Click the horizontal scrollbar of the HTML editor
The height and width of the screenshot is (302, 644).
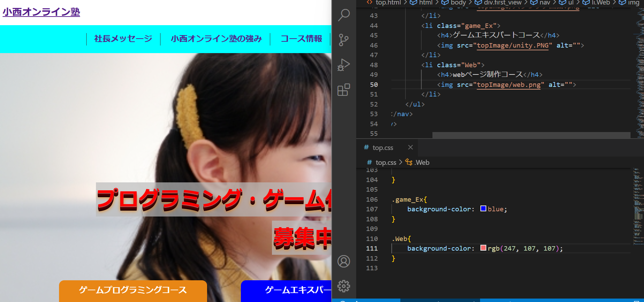click(531, 135)
